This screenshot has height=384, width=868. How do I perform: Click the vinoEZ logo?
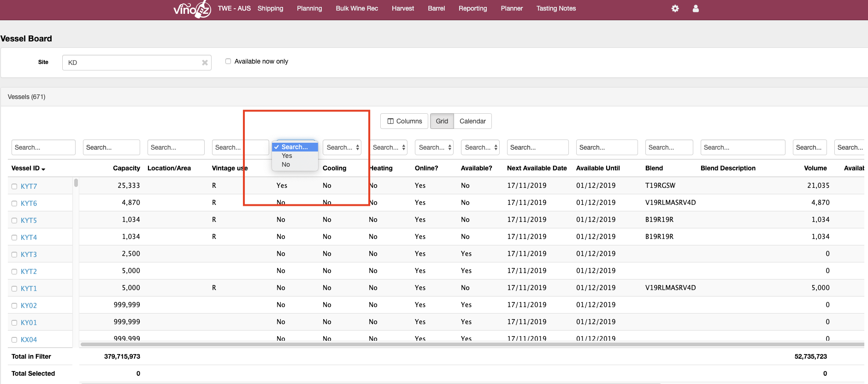point(192,9)
